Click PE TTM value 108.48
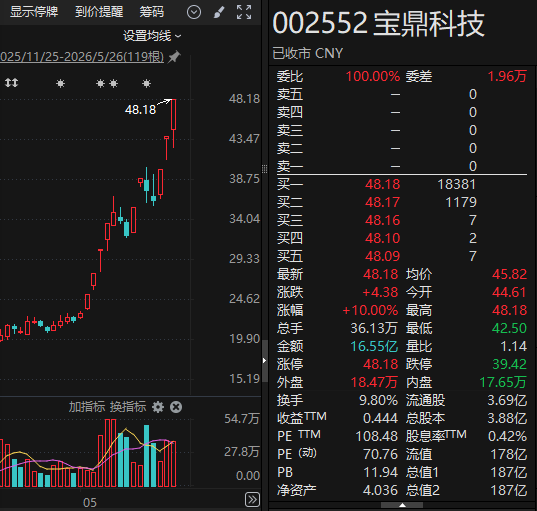 click(376, 436)
